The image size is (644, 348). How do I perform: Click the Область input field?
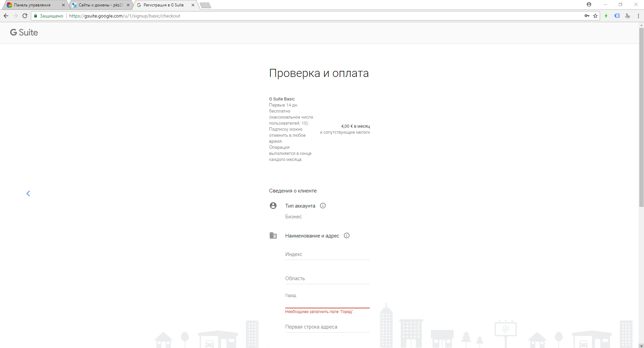[x=328, y=278]
